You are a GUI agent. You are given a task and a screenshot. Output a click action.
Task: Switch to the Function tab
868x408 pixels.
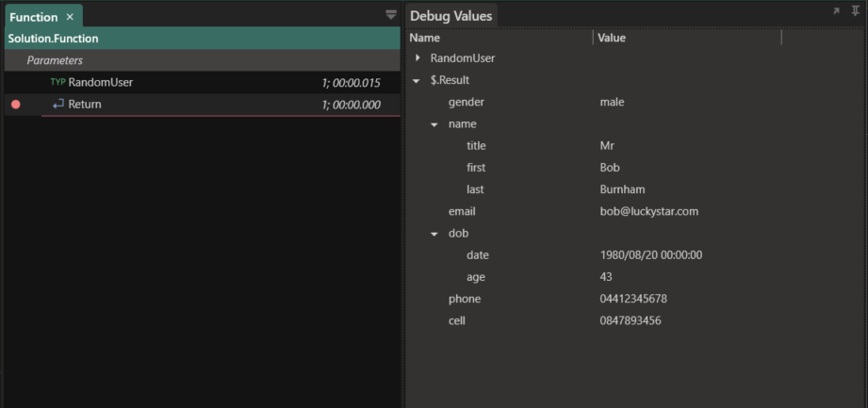[34, 17]
